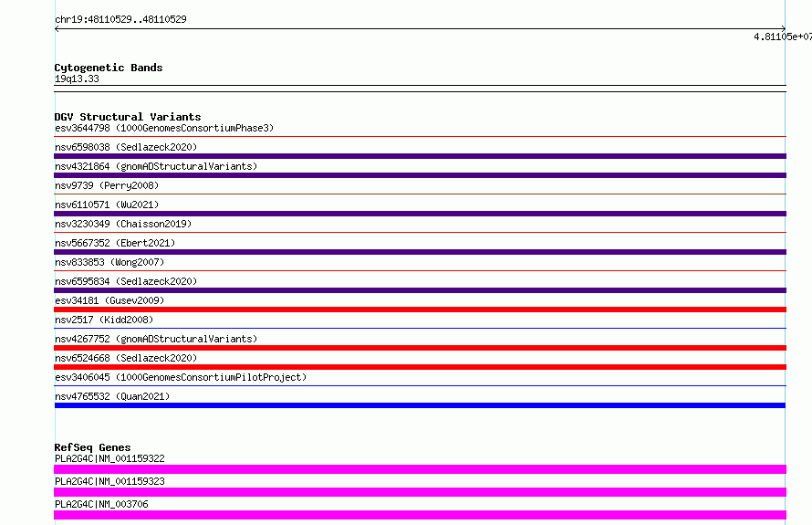
Task: Click nsv6524668 (Sedlazeck2020) label
Action: [x=126, y=358]
